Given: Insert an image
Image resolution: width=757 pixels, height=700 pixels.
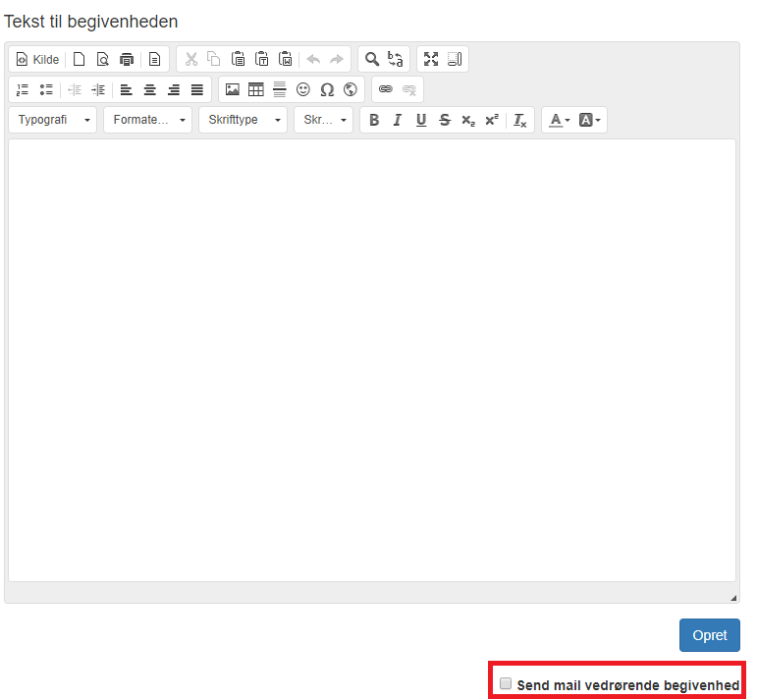Looking at the screenshot, I should [x=233, y=89].
